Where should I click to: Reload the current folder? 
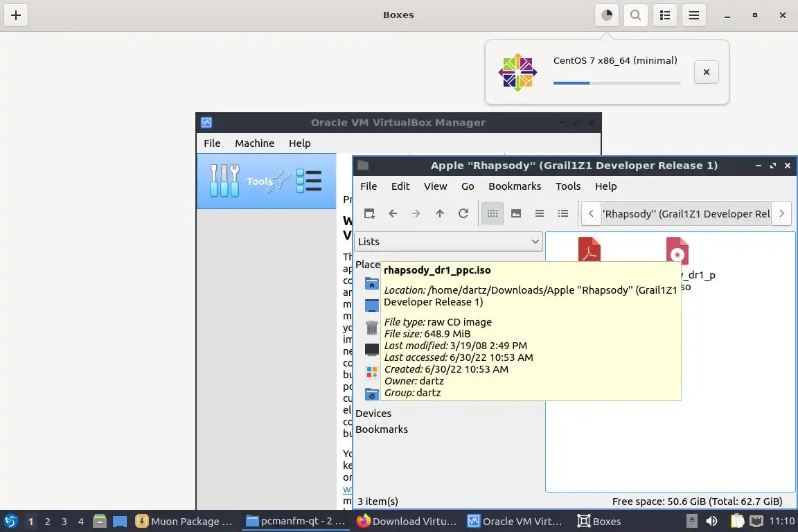point(463,214)
